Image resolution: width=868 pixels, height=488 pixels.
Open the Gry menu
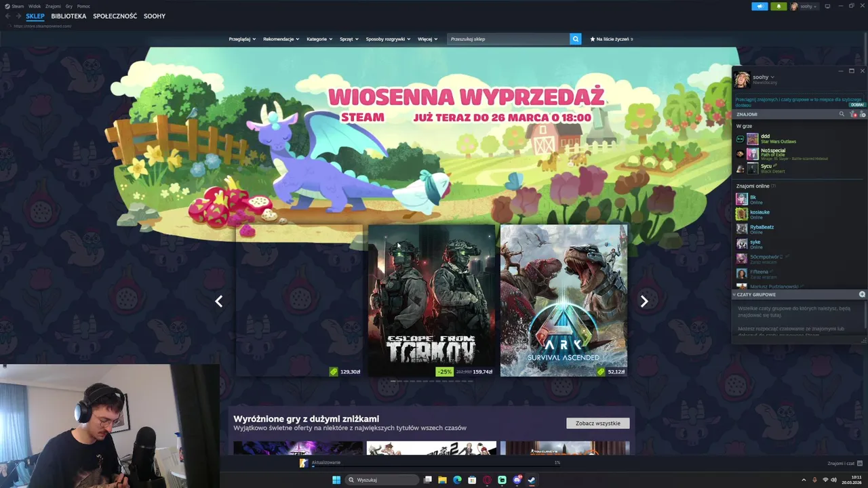[69, 6]
